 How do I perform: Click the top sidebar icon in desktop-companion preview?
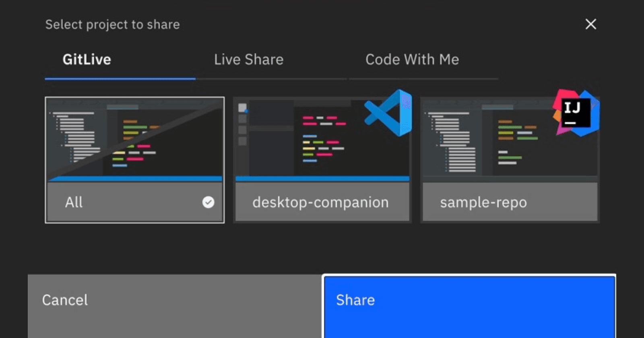click(242, 108)
